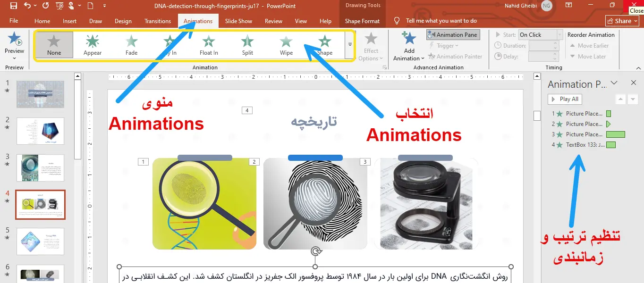This screenshot has height=283, width=644.
Task: Click the Share button
Action: 622,21
